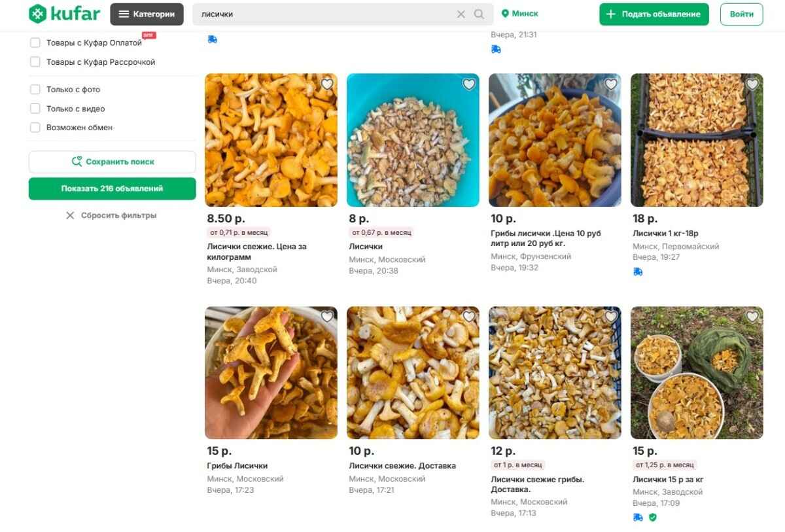Click the Kufar logo icon
The width and height of the screenshot is (785, 532).
pos(38,13)
